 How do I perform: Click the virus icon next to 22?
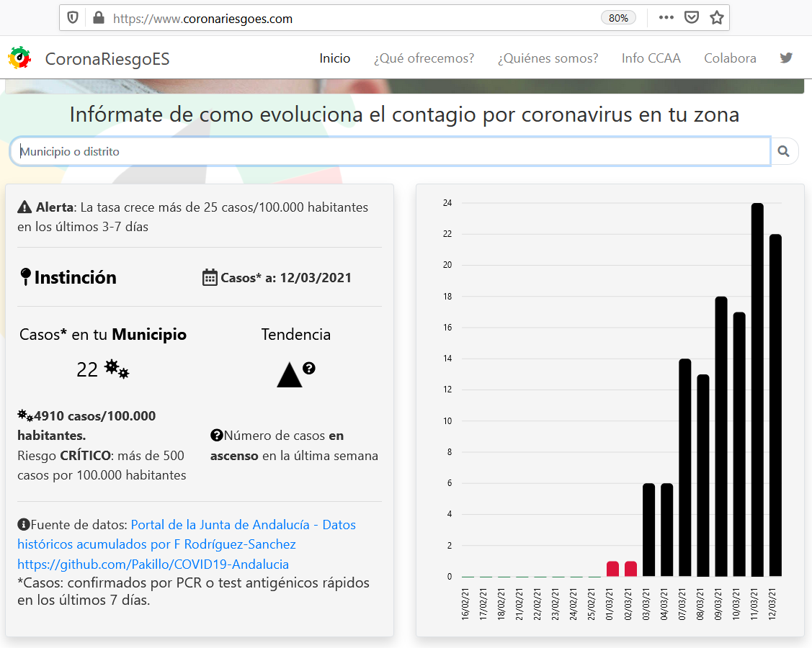click(117, 369)
